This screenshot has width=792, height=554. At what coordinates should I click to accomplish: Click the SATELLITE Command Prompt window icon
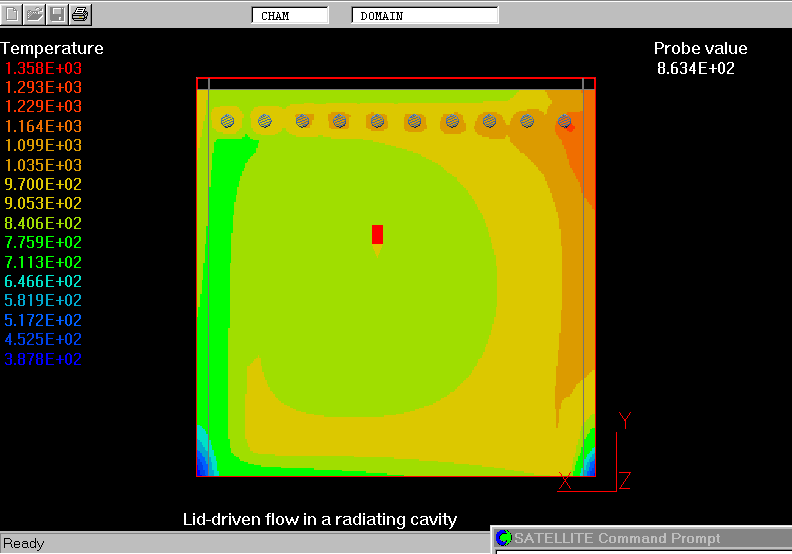(x=504, y=539)
